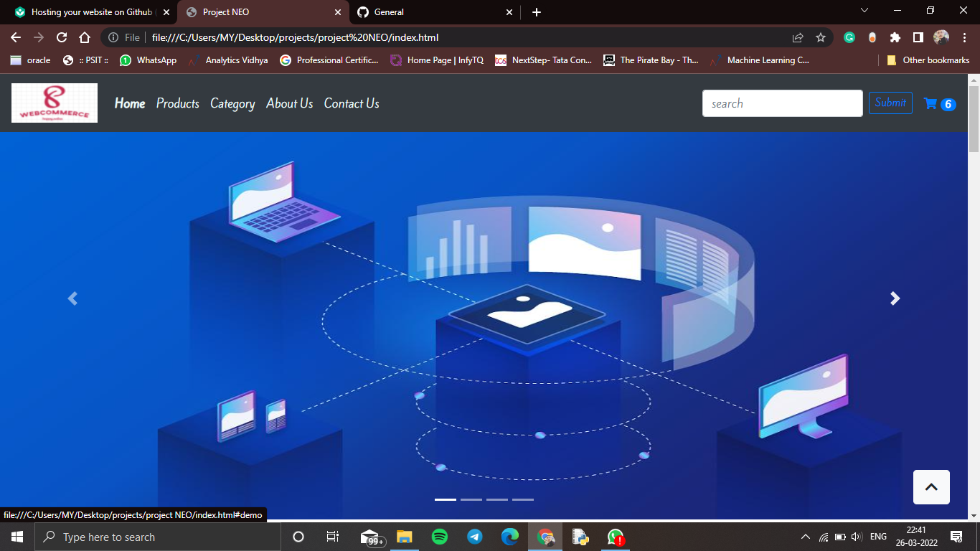The width and height of the screenshot is (980, 551).
Task: Open the Grammarly extension icon
Action: click(849, 37)
